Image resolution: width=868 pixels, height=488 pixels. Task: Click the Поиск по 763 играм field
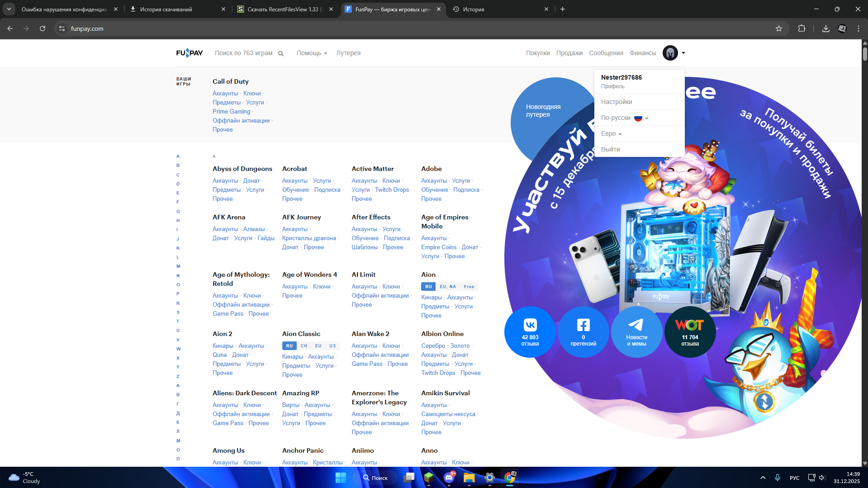pos(243,53)
